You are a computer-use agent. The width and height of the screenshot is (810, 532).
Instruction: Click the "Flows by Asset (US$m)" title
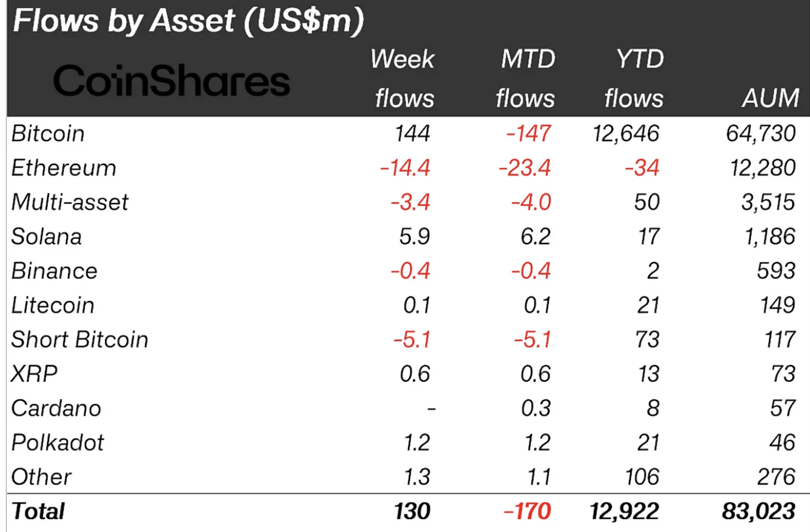(188, 21)
